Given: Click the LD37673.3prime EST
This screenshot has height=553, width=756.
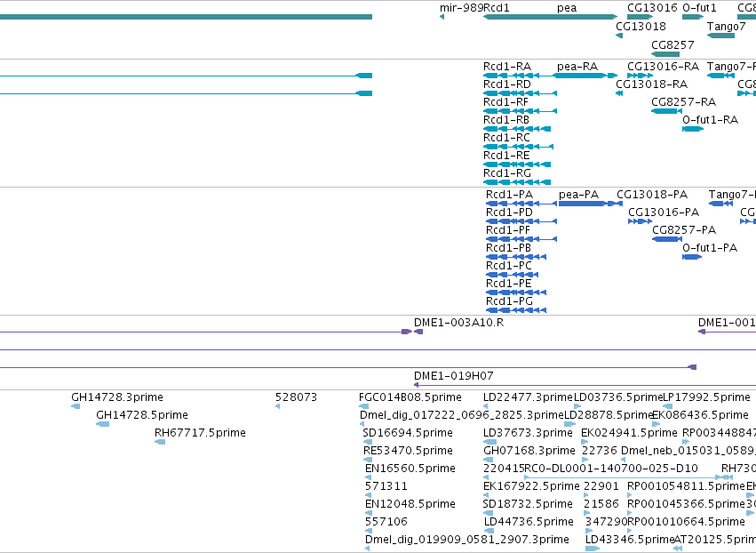Looking at the screenshot, I should 489,442.
